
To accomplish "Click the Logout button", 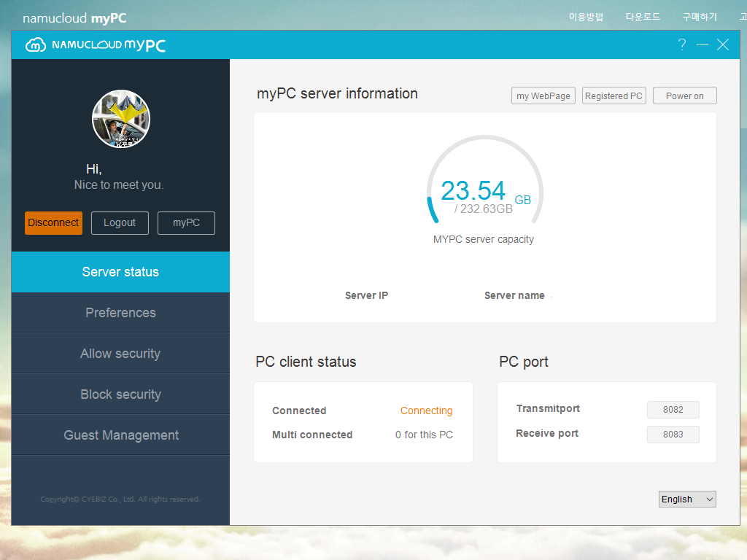I will [120, 223].
